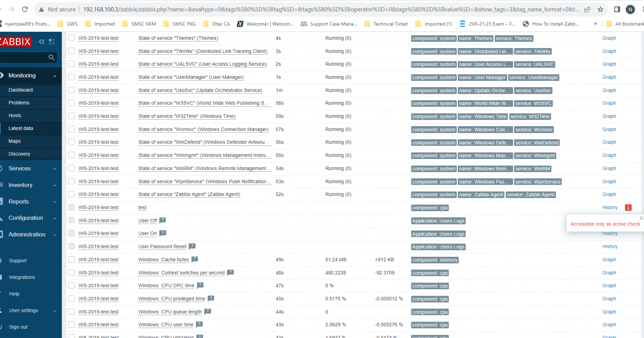Tick the checkbox for the Themes service row
Image resolution: width=644 pixels, height=338 pixels.
tap(72, 38)
